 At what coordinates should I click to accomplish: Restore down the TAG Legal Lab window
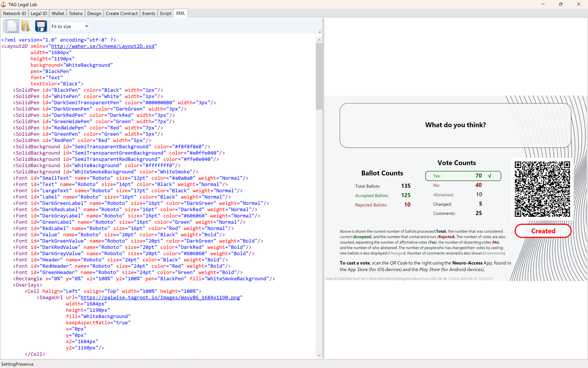[x=561, y=4]
